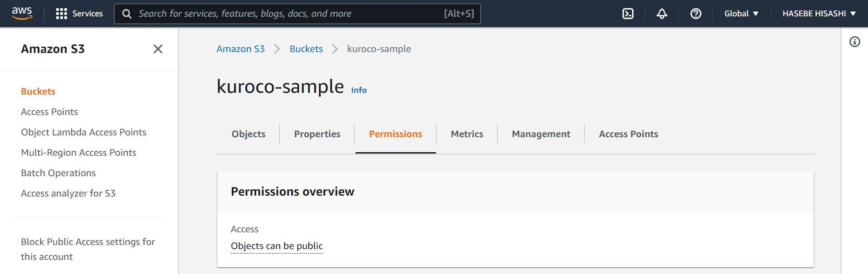Switch to the Properties tab

click(317, 134)
